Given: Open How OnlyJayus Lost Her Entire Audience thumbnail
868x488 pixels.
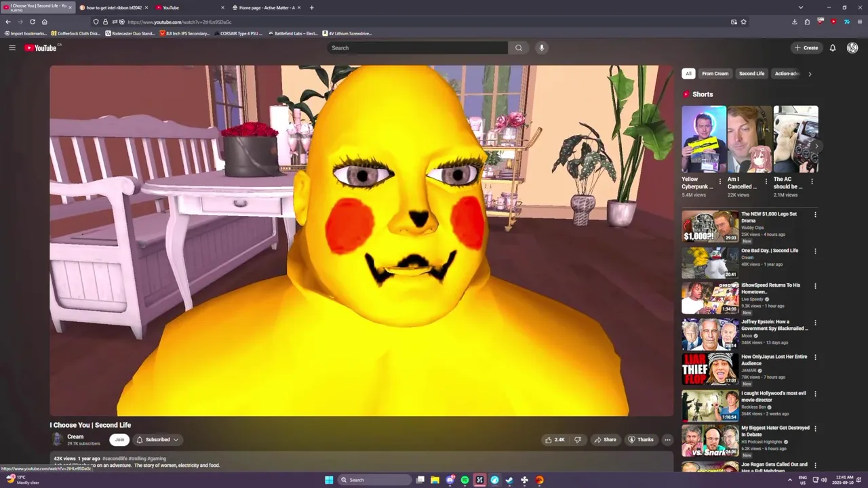Looking at the screenshot, I should click(x=710, y=370).
